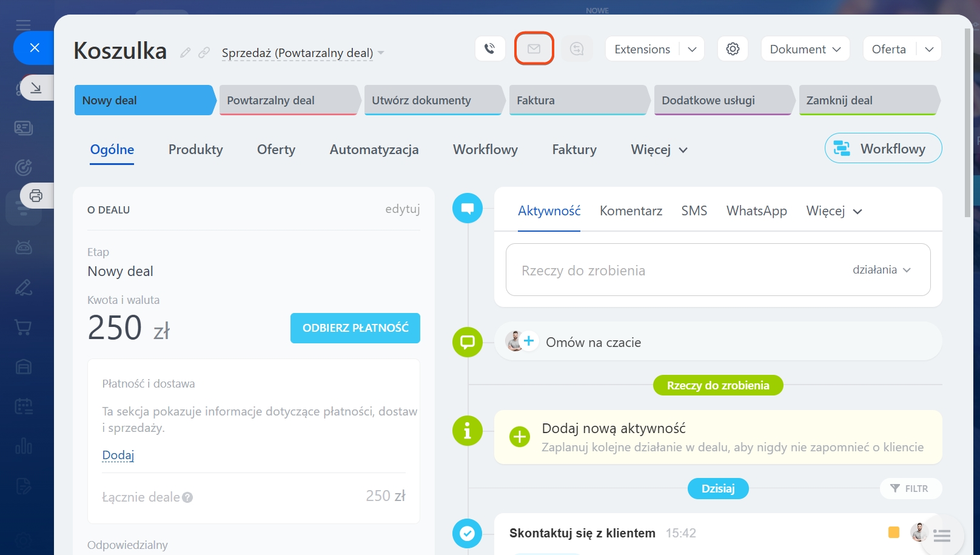Open the calendar sidebar icon
The height and width of the screenshot is (555, 980).
coord(24,406)
